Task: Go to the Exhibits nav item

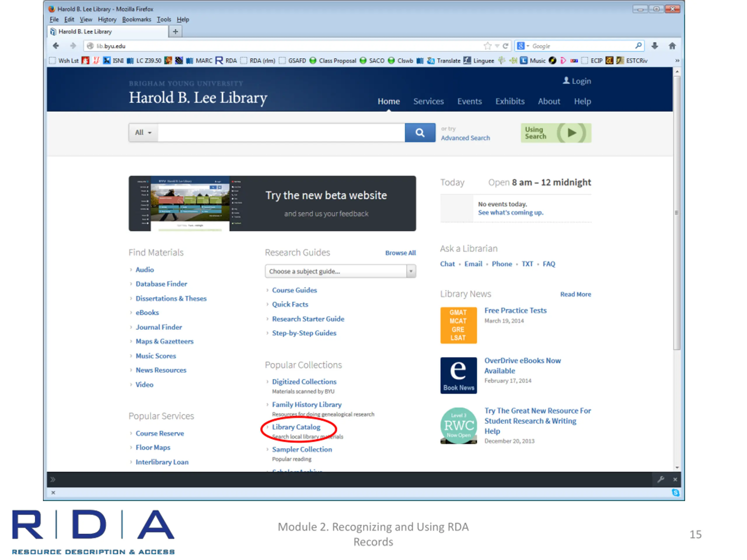Action: 509,101
